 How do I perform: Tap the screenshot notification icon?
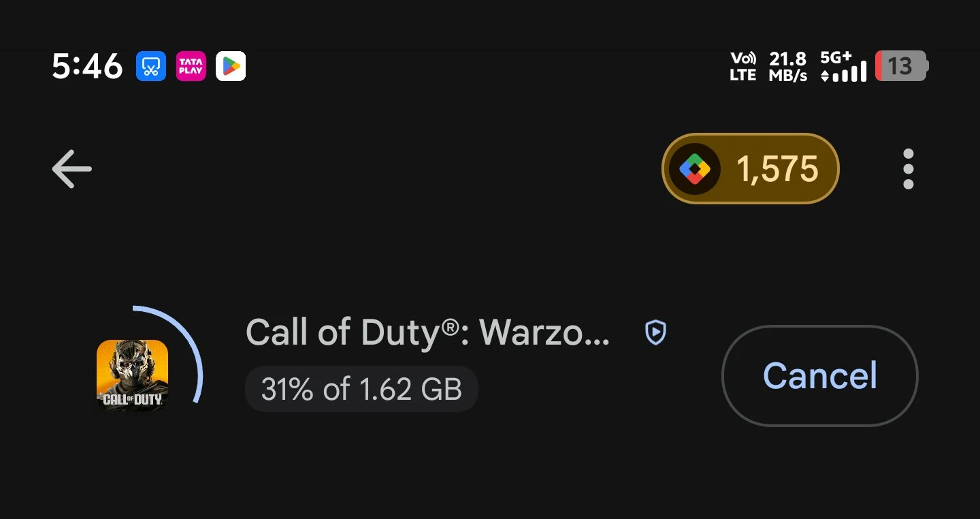coord(151,66)
